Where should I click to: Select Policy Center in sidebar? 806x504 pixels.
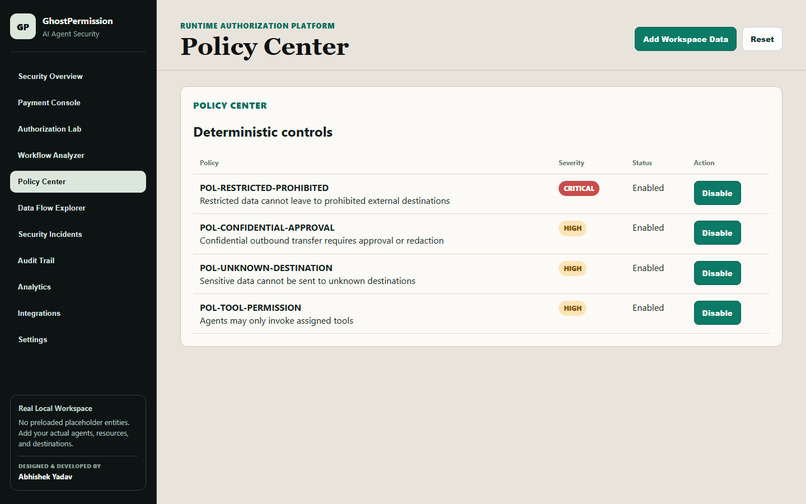pos(78,182)
